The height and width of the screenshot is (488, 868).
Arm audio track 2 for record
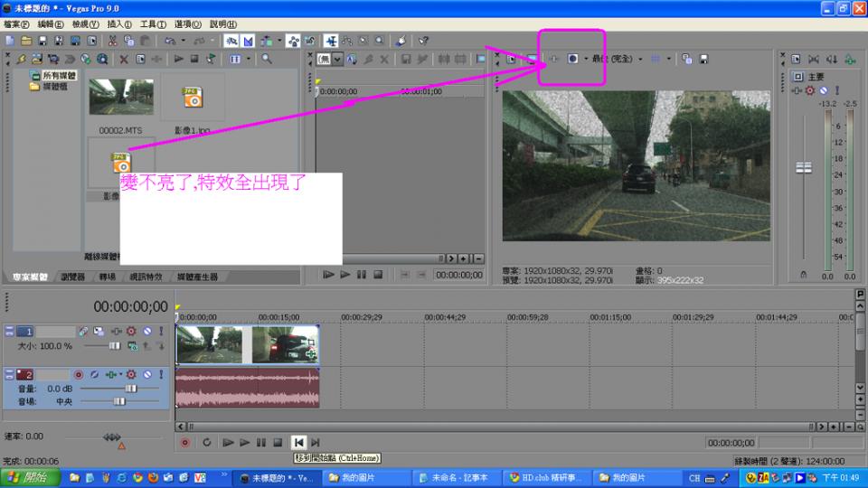79,374
